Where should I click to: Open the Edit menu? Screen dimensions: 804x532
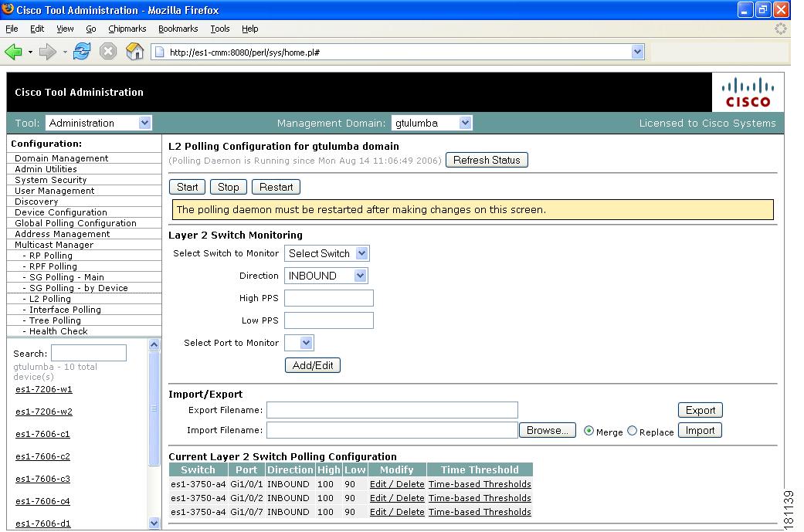[x=37, y=29]
